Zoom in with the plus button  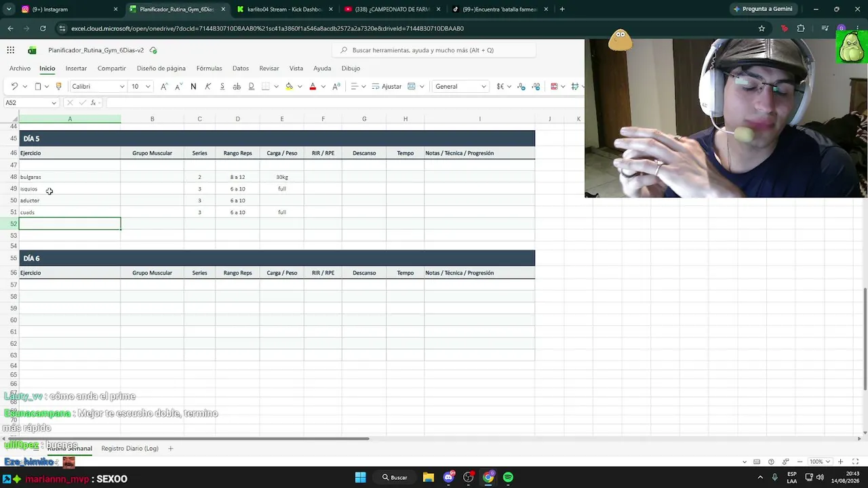tap(840, 462)
